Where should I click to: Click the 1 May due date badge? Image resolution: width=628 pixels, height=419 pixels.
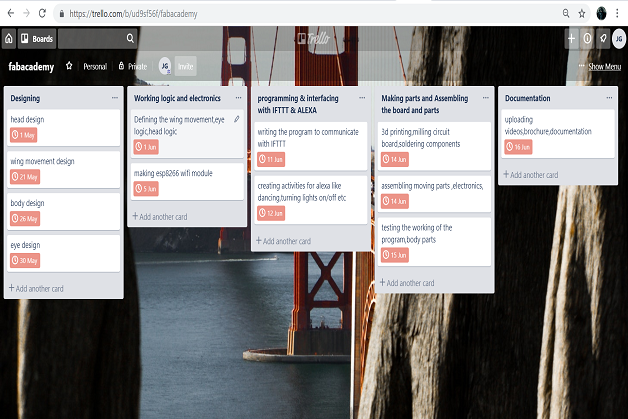click(23, 135)
